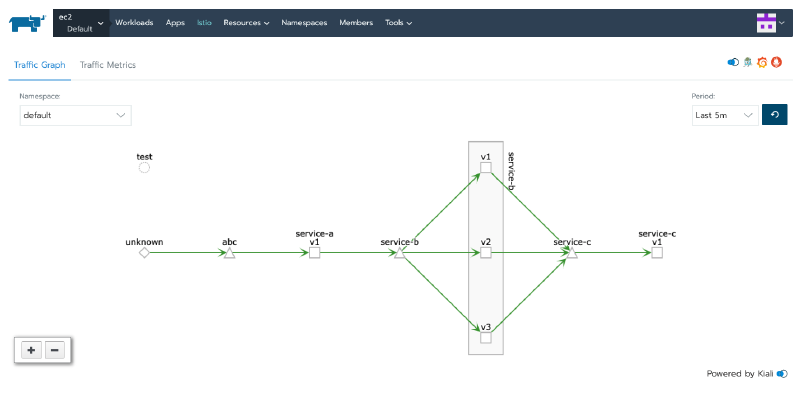800x404 pixels.
Task: Open the user avatar menu
Action: [x=770, y=23]
